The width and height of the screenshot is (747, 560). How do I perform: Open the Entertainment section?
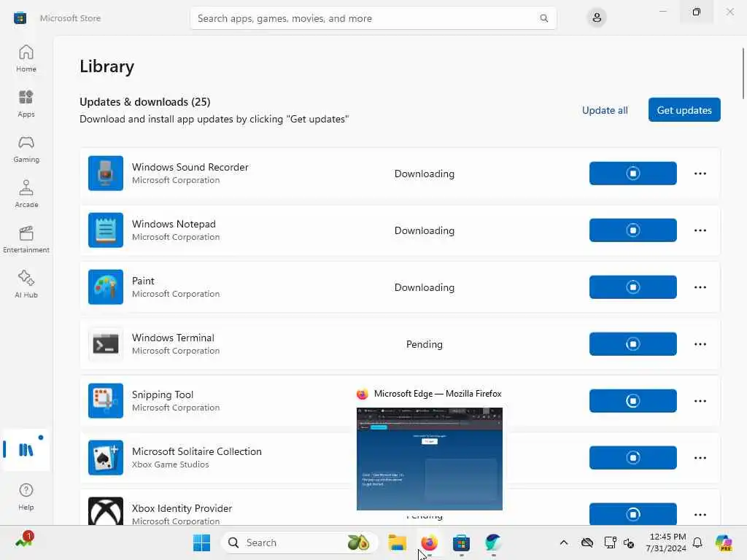26,239
